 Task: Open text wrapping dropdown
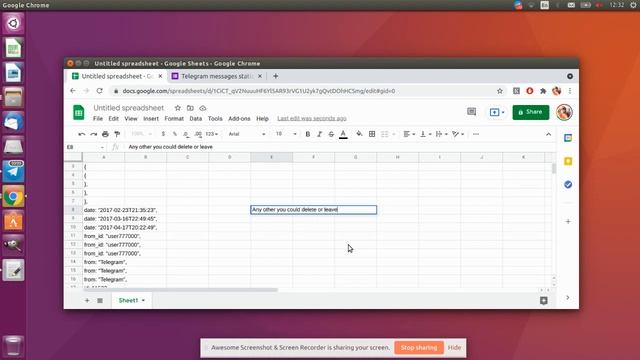[x=442, y=134]
